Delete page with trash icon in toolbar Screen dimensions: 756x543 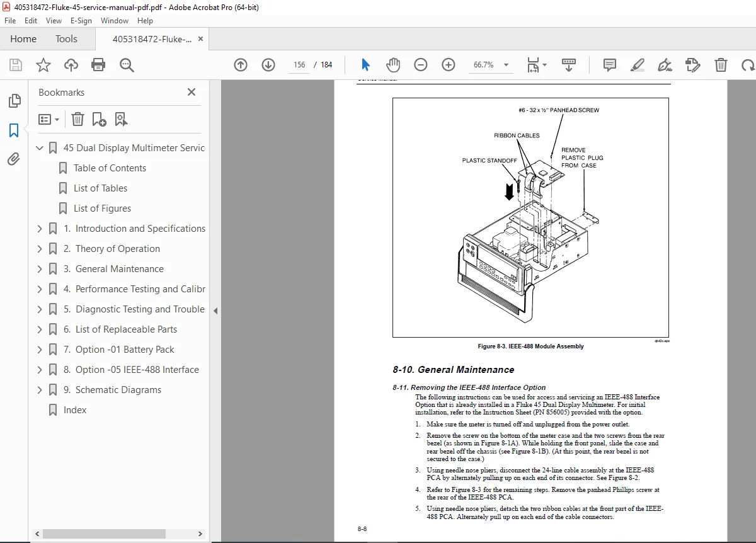[721, 65]
